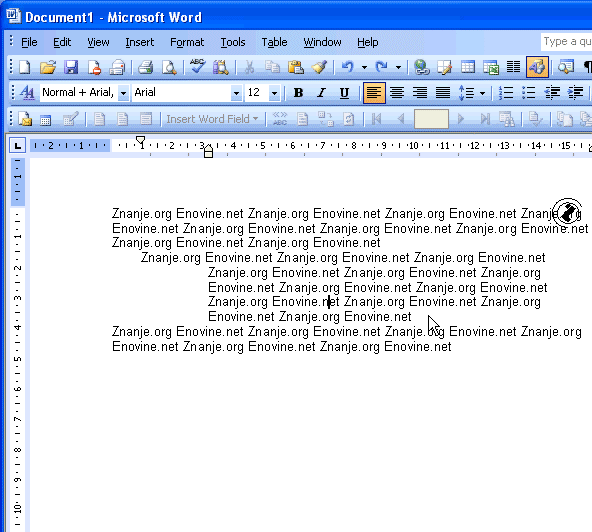Open the View menu
This screenshot has width=592, height=532.
pyautogui.click(x=98, y=42)
